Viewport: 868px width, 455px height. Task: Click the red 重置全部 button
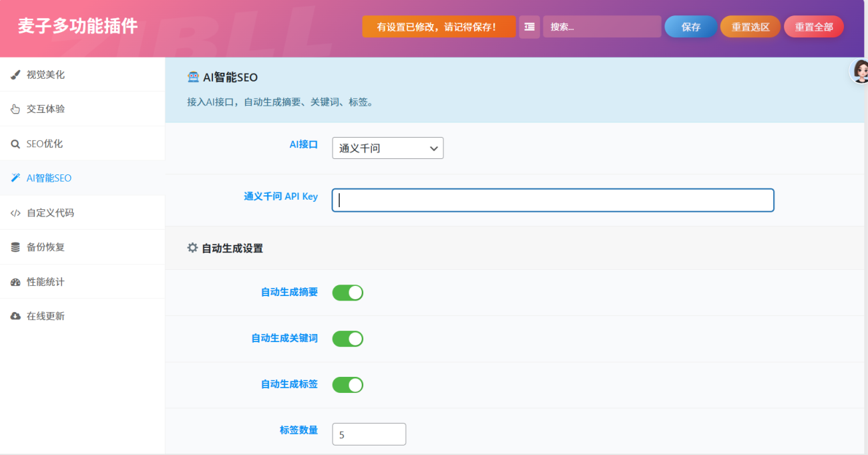(813, 27)
